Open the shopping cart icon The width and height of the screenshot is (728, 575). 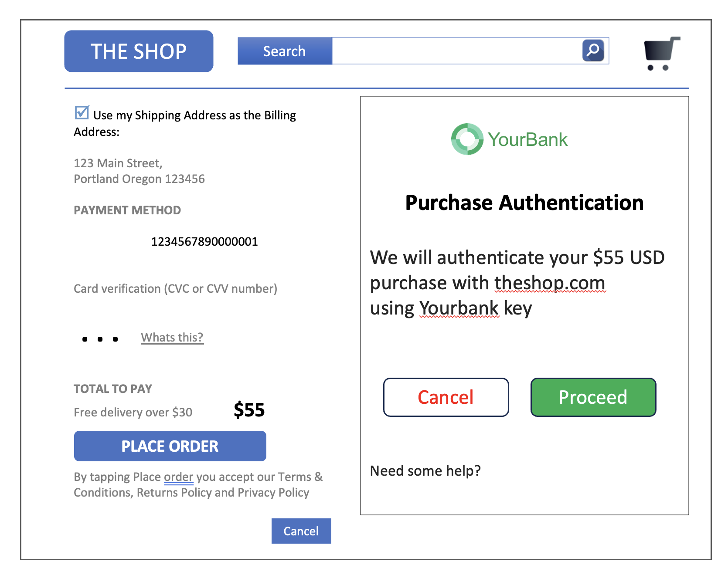point(662,54)
